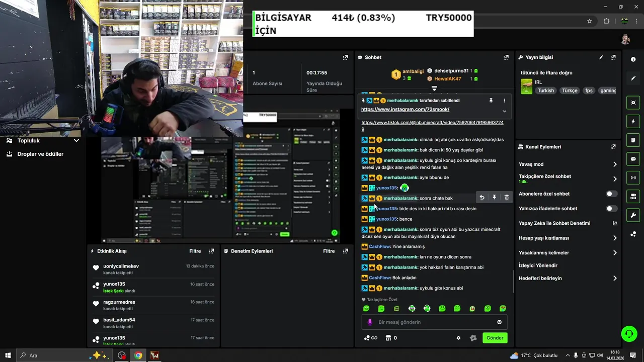Image resolution: width=644 pixels, height=362 pixels.
Task: Pop out the Kanal Eylemleri panel
Action: pos(613,147)
